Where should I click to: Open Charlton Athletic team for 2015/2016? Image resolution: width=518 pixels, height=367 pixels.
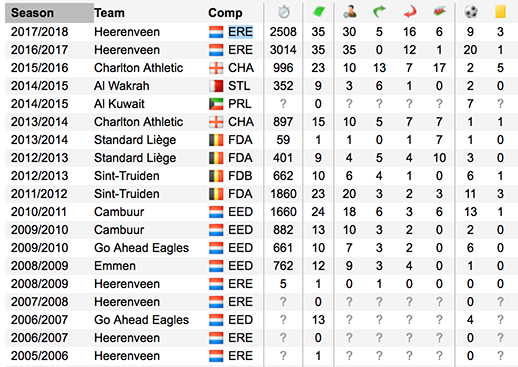(138, 68)
